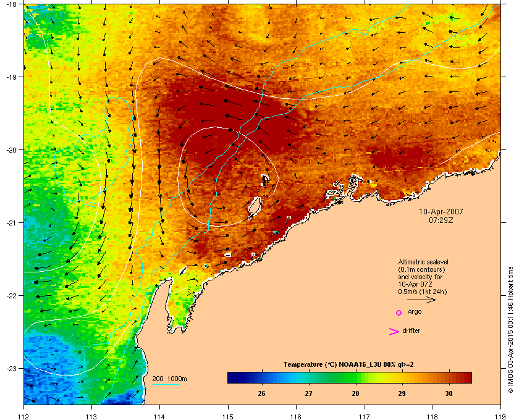Click colour bar tick label "28"
519x420 pixels.
355,393
